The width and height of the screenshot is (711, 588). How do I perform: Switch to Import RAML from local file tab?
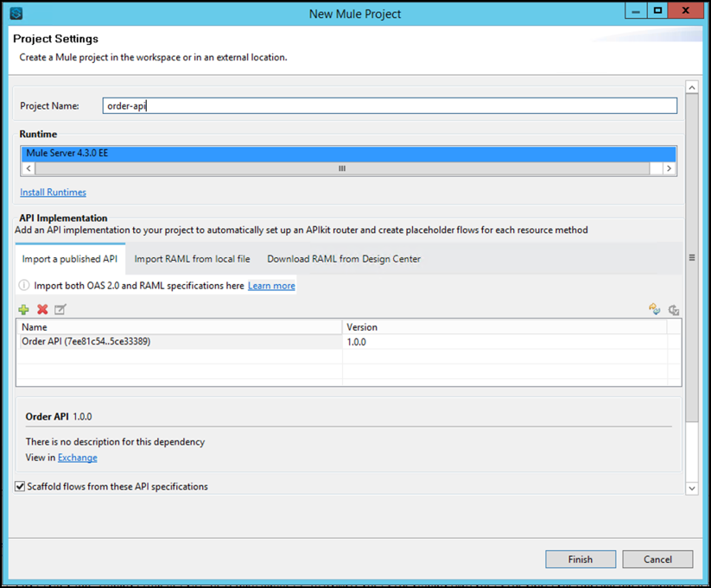[193, 259]
